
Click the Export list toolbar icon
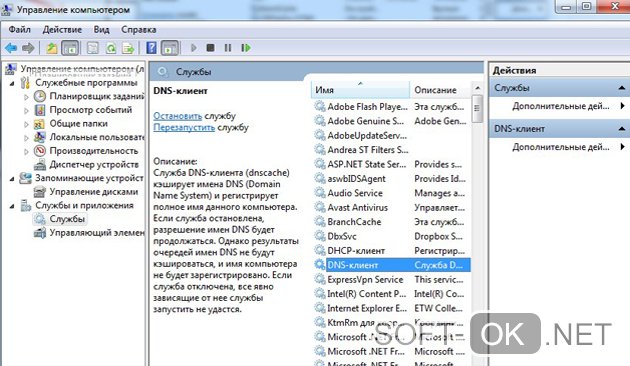[x=128, y=48]
